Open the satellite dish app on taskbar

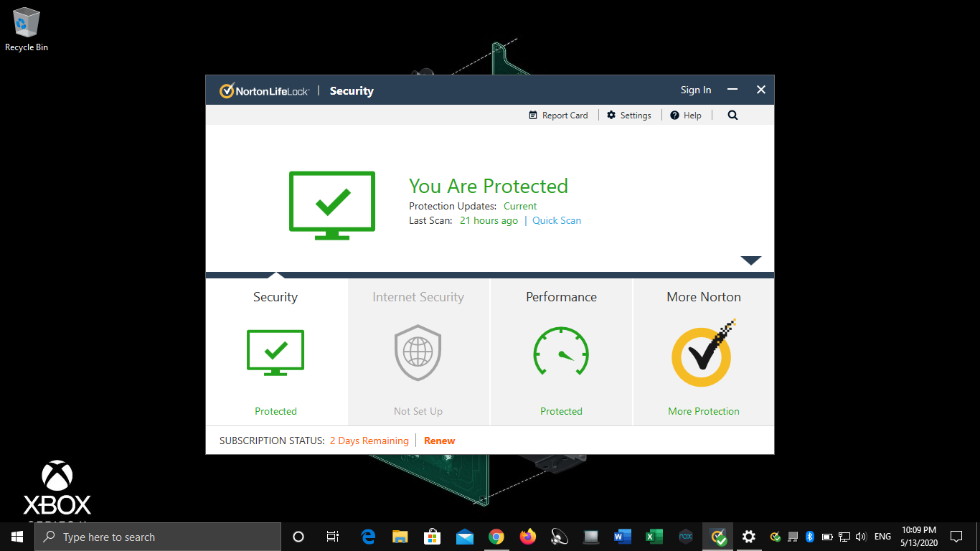point(560,537)
